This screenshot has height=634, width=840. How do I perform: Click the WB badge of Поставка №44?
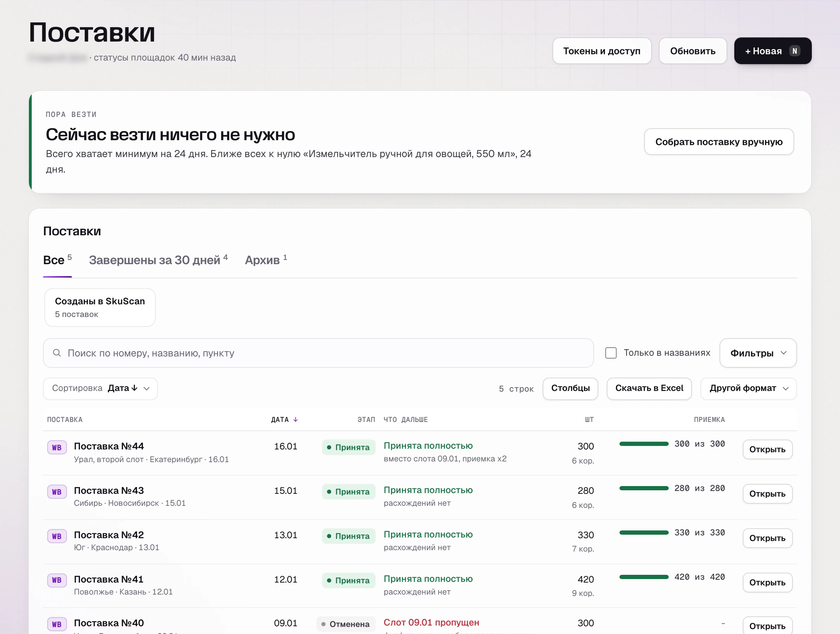(57, 448)
